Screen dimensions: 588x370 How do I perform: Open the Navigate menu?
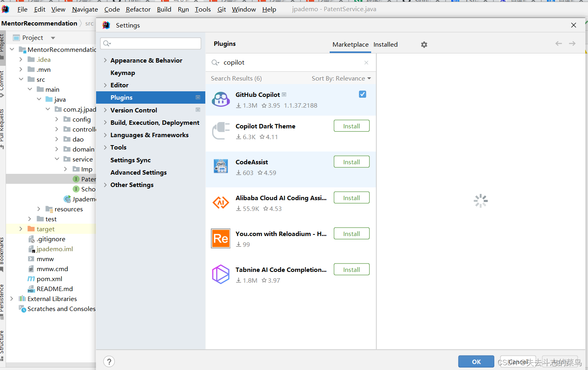click(x=85, y=9)
